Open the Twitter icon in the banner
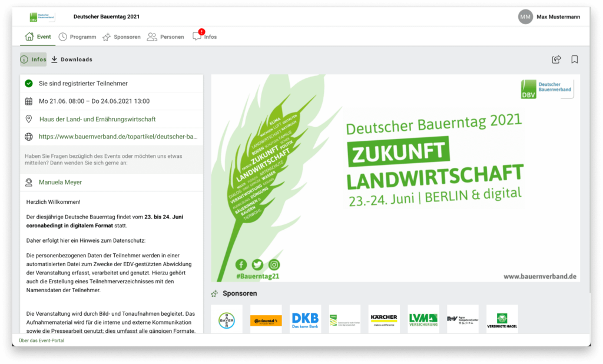This screenshot has width=603, height=364. [x=257, y=265]
